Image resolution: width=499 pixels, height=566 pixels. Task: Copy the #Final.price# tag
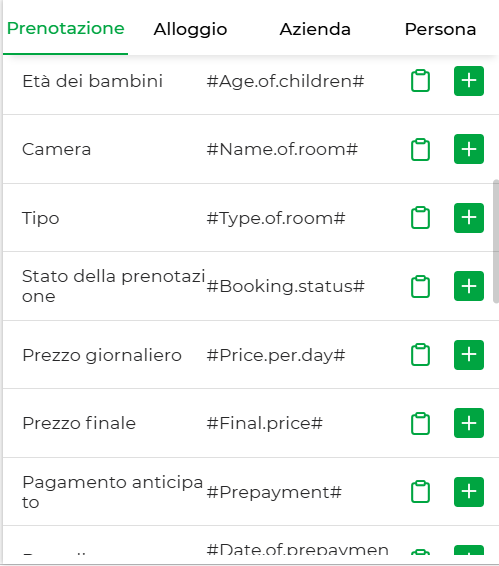tap(420, 423)
